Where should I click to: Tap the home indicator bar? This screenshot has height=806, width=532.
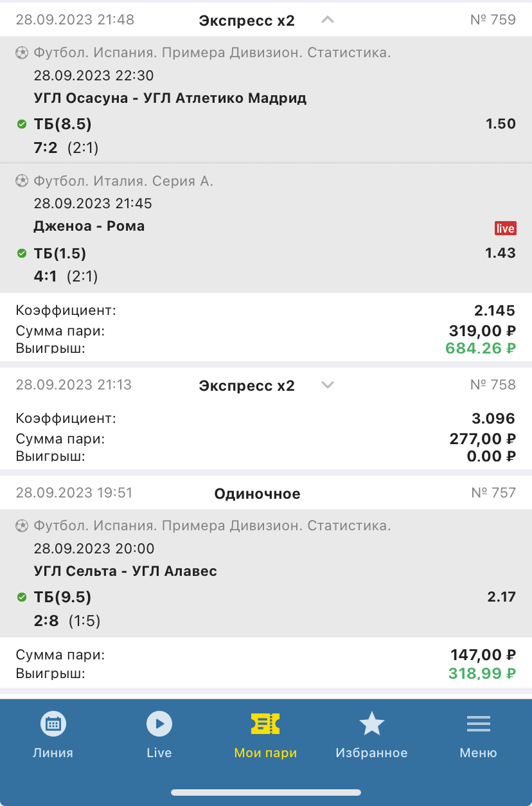tap(266, 793)
